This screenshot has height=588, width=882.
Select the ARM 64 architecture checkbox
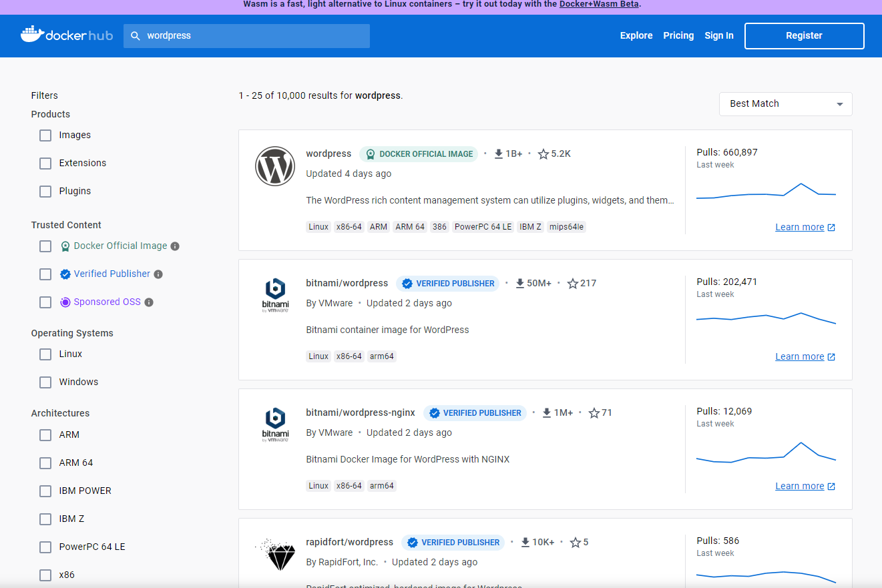point(45,463)
